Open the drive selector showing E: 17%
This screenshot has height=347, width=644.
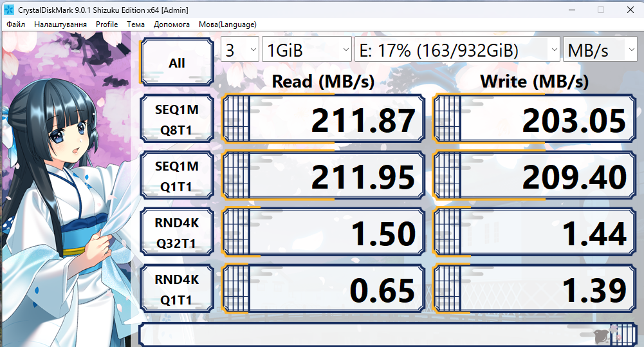point(457,50)
